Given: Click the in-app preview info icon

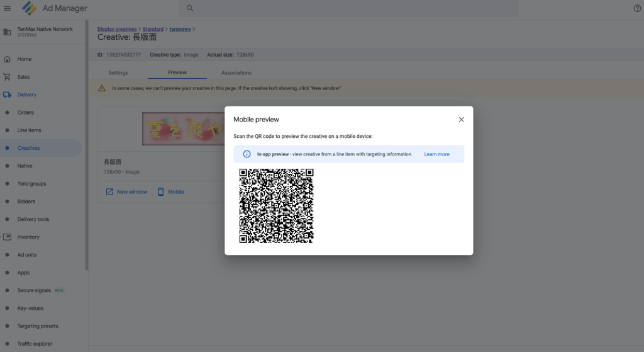Looking at the screenshot, I should 247,154.
